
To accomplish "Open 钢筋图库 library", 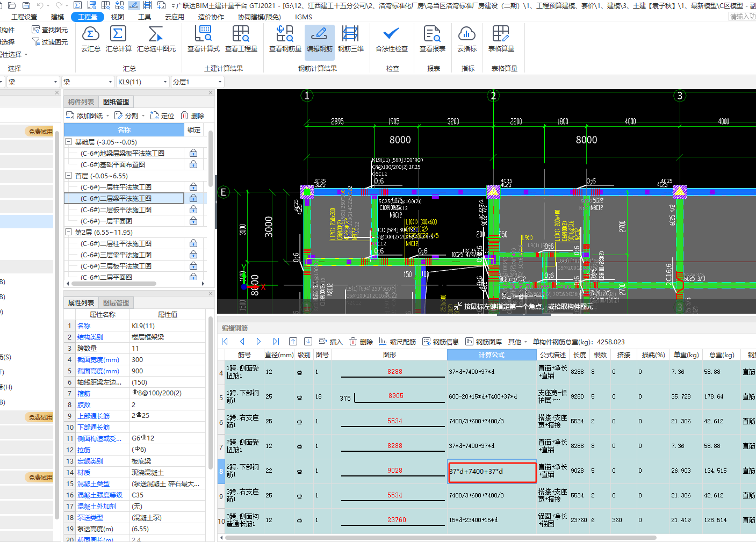I will pyautogui.click(x=484, y=342).
